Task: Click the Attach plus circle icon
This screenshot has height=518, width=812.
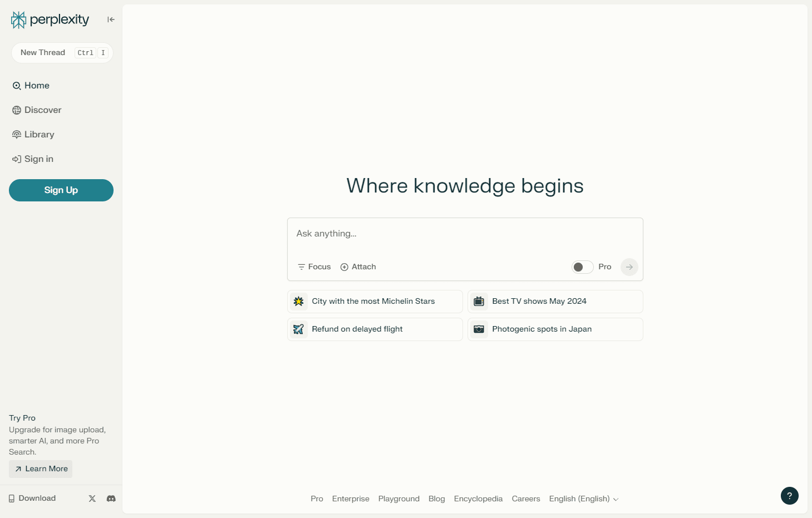Action: pyautogui.click(x=345, y=267)
